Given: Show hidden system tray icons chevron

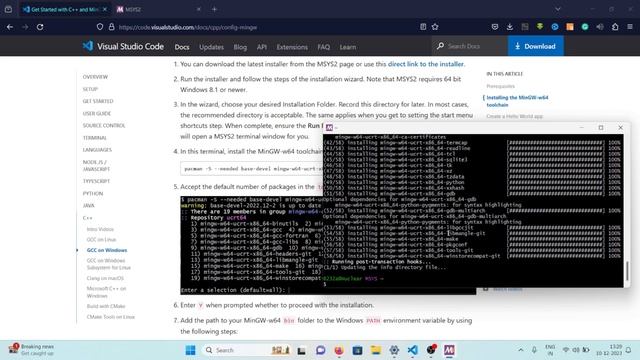Looking at the screenshot, I should pyautogui.click(x=521, y=350).
